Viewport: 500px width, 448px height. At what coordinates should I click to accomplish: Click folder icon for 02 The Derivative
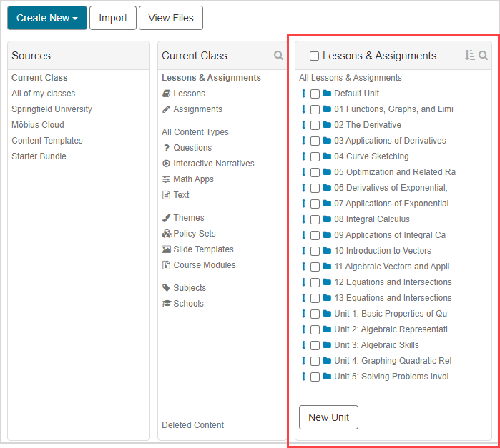pos(327,125)
